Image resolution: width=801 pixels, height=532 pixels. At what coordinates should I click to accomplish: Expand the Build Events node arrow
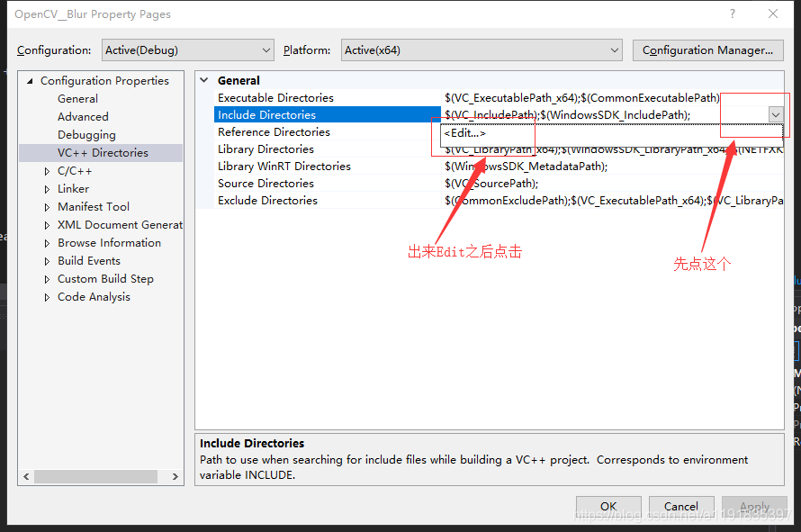47,261
